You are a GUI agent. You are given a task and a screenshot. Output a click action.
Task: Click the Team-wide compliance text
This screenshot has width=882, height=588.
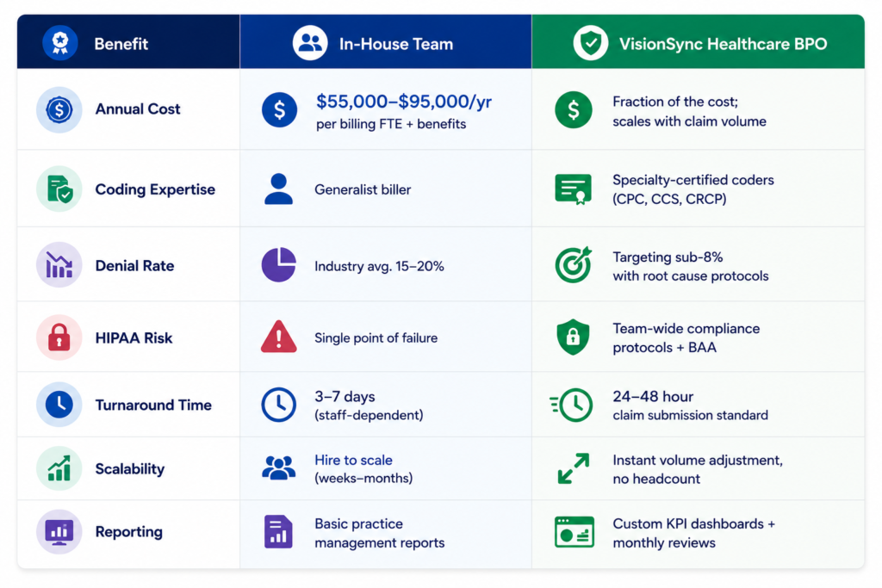pos(686,329)
